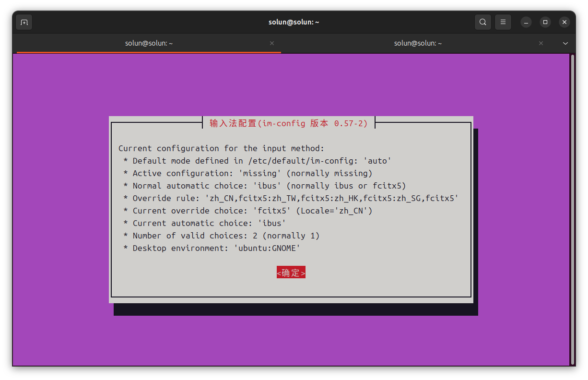The image size is (588, 380).
Task: Switch to the second solun@solun tab
Action: (x=418, y=43)
